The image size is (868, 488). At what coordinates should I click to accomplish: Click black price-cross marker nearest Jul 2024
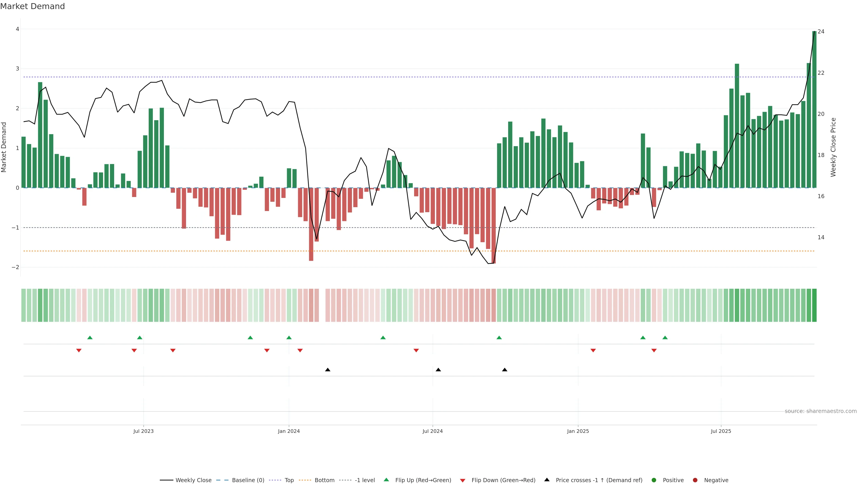pos(438,370)
